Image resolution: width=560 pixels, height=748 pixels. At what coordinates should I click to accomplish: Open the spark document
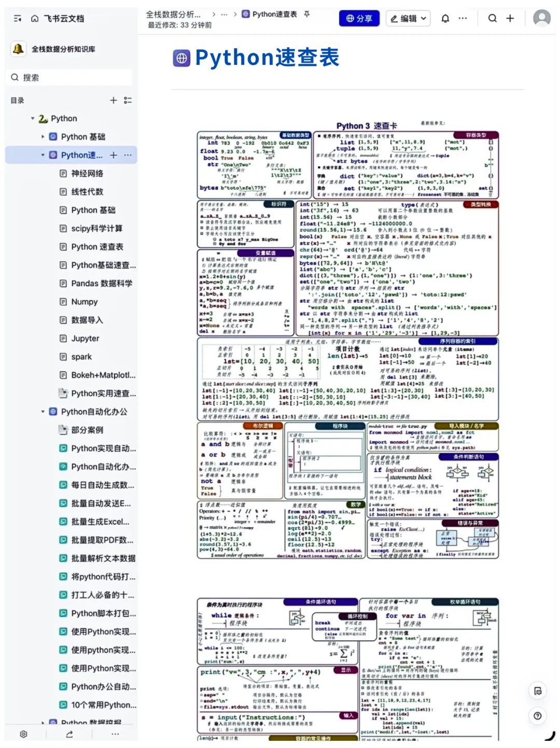81,357
